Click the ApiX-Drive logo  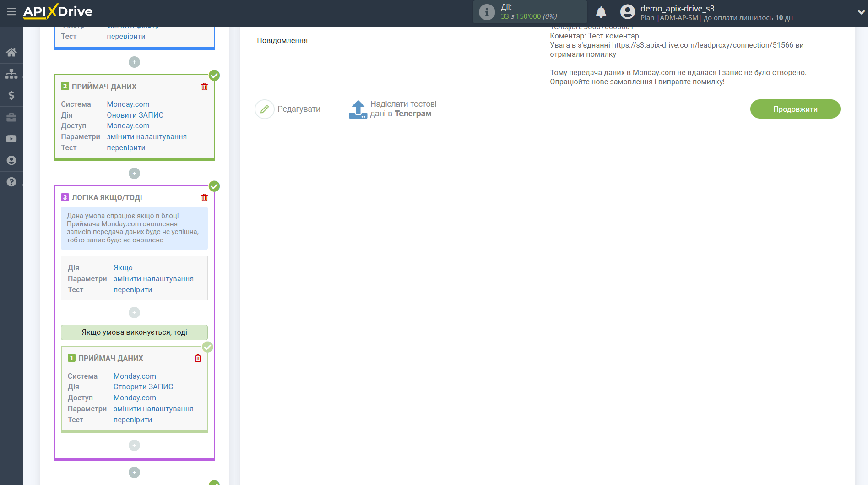pyautogui.click(x=58, y=11)
